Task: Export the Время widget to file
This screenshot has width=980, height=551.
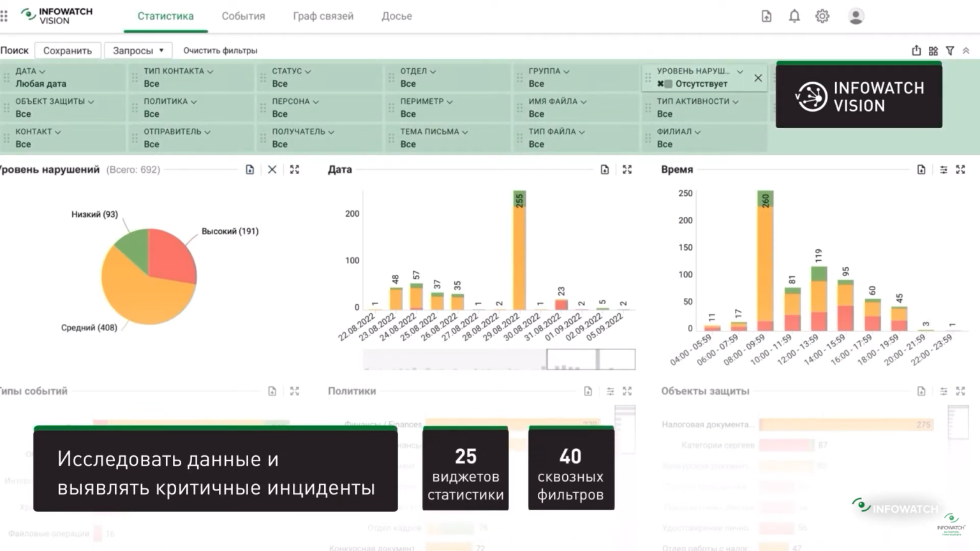Action: point(921,170)
